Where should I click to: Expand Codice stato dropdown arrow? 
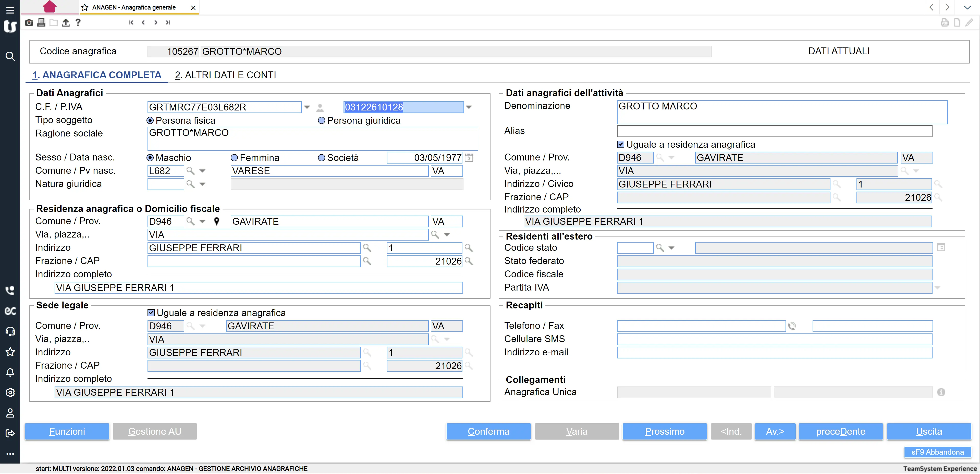671,248
